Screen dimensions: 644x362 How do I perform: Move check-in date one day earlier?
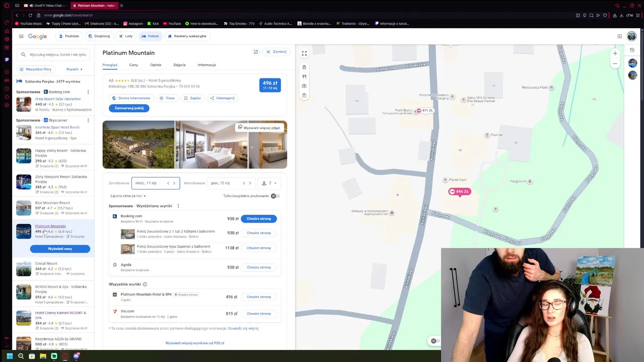click(x=168, y=183)
